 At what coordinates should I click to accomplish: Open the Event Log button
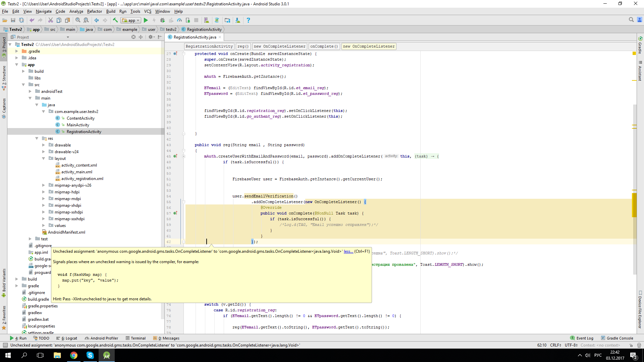coord(582,338)
